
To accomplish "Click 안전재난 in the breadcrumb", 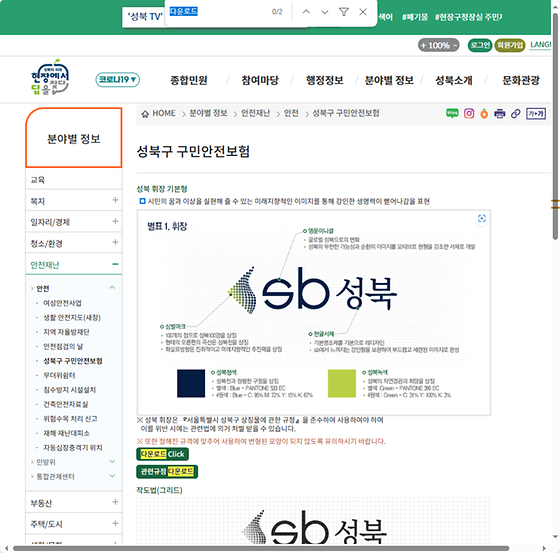I will (x=255, y=113).
